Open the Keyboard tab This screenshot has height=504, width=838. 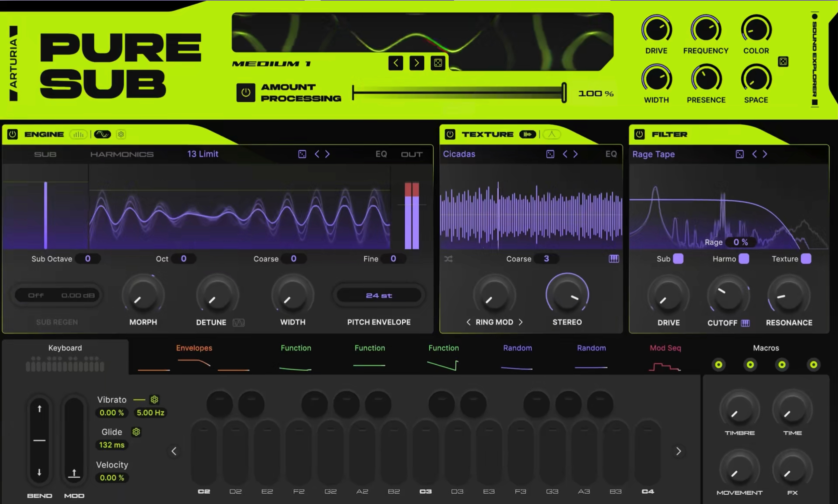click(65, 357)
